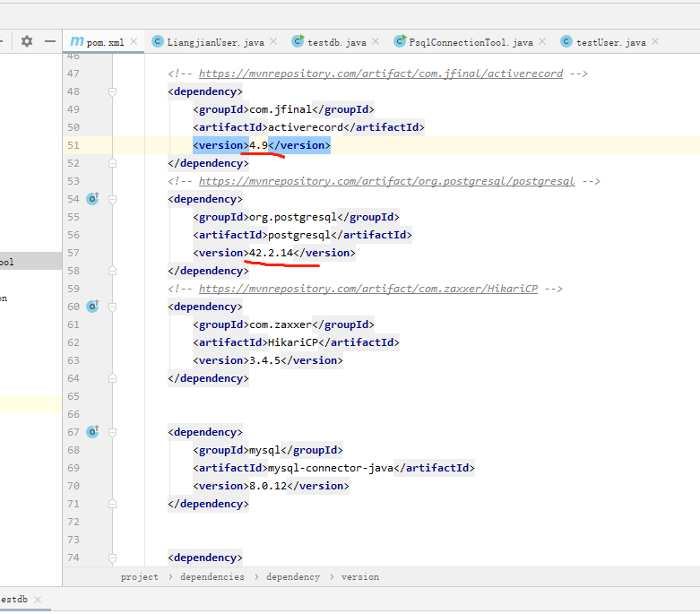This screenshot has height=614, width=700.
Task: Click mysql groupId text on line 68
Action: coord(264,450)
